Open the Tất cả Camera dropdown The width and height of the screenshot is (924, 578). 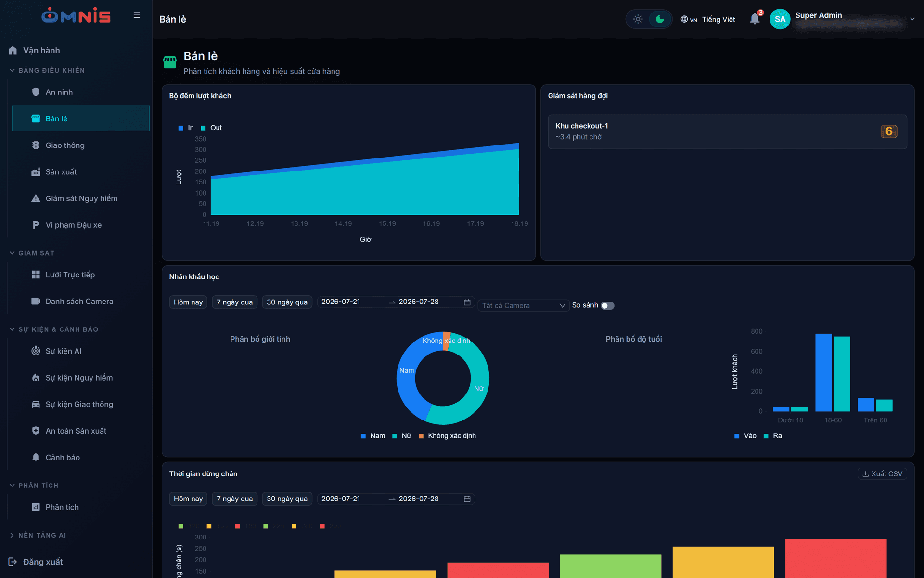pyautogui.click(x=523, y=305)
